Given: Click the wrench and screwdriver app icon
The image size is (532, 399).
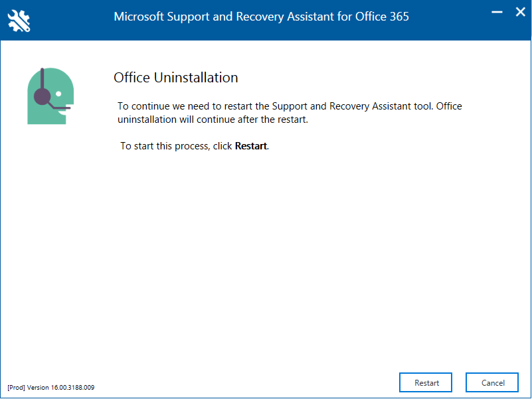Looking at the screenshot, I should 19,21.
